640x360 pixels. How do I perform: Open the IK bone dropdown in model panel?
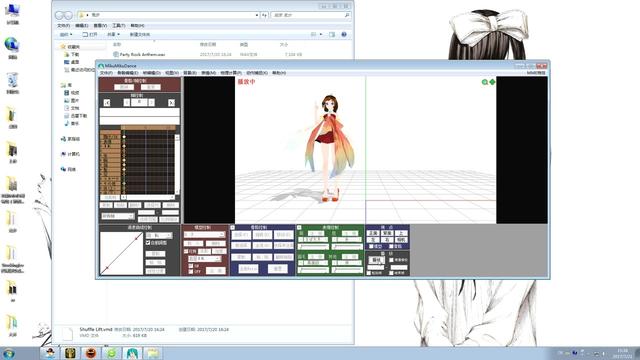coord(204,259)
